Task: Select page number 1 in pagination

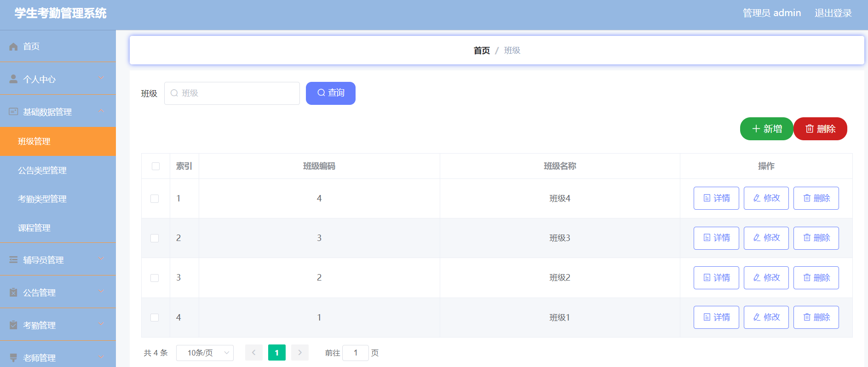Action: click(277, 353)
